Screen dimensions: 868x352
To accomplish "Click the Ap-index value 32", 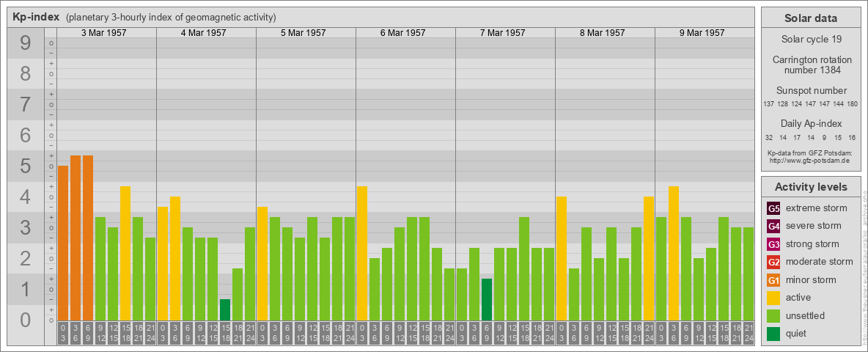I will 769,137.
